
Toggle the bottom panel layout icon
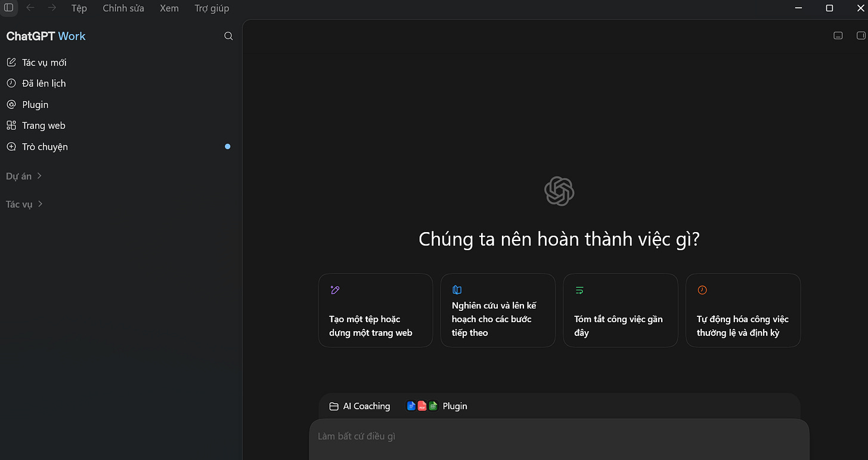[x=838, y=36]
